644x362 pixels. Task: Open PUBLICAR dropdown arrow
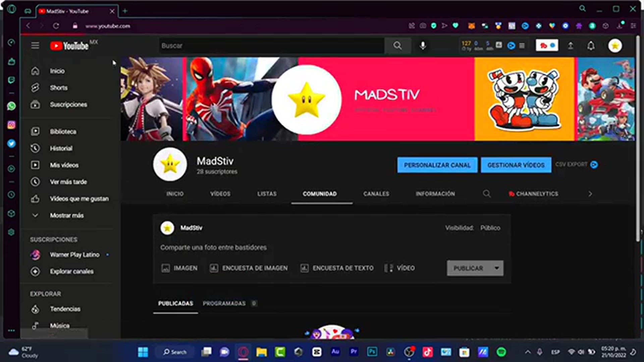click(x=497, y=268)
